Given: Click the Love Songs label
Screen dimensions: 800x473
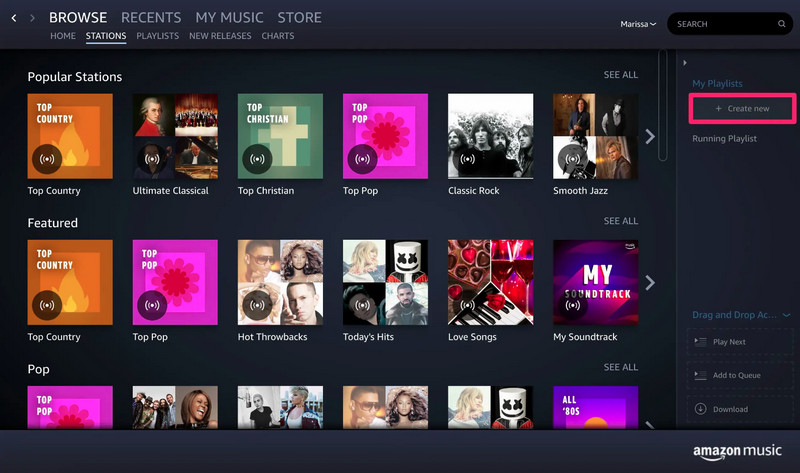Looking at the screenshot, I should pyautogui.click(x=472, y=337).
